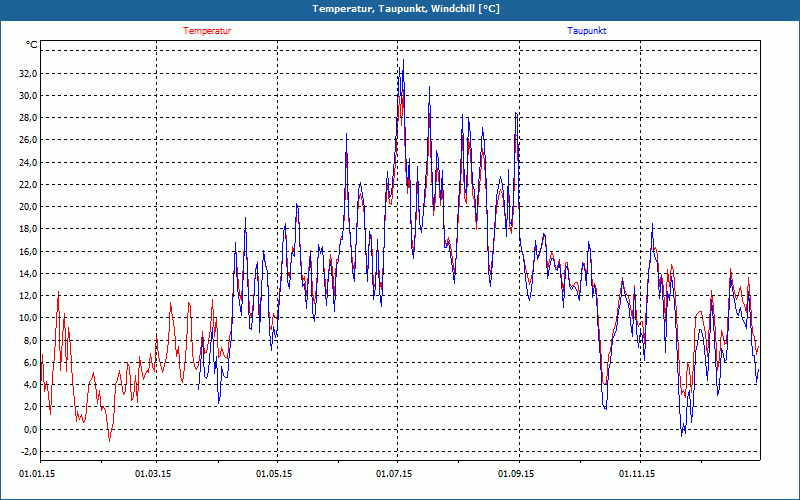Screen dimensions: 800x500
Task: Click the 01.07.15 date label
Action: pyautogui.click(x=394, y=474)
